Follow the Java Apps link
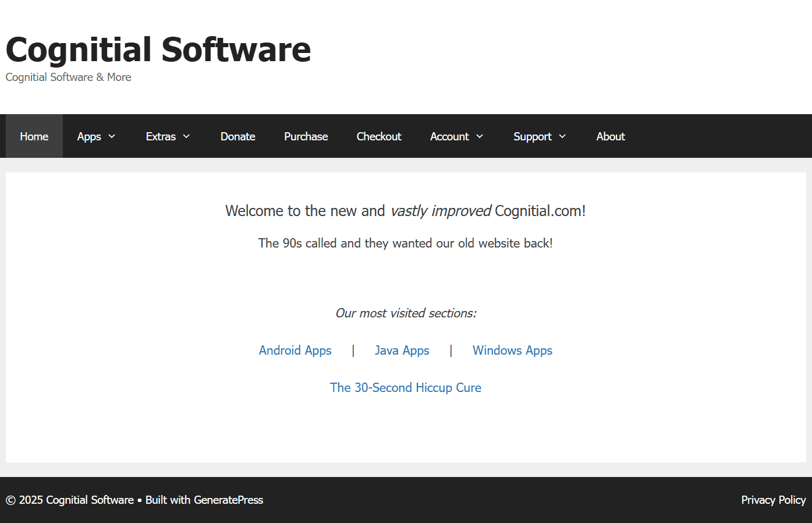 402,351
